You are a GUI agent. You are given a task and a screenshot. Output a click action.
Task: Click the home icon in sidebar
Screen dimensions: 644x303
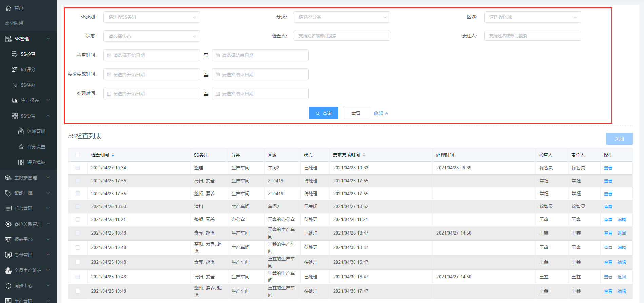(x=8, y=8)
